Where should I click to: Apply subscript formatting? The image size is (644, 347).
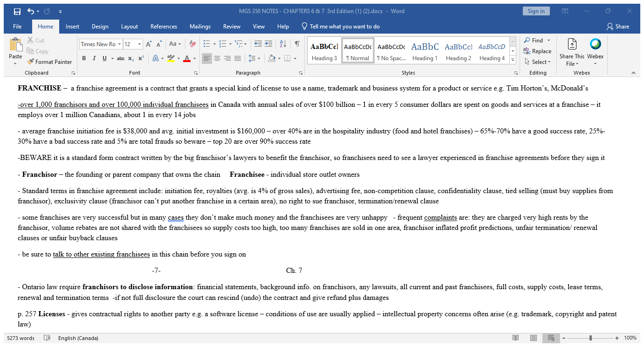(131, 58)
